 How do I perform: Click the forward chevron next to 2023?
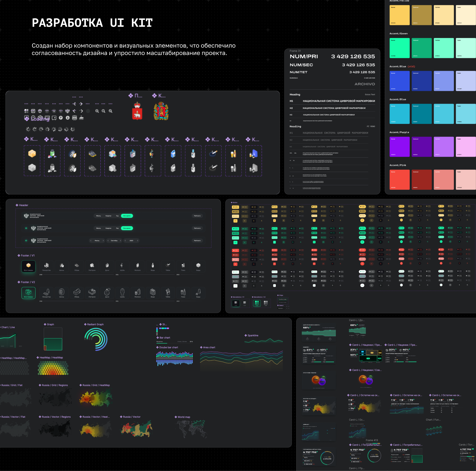point(138,241)
